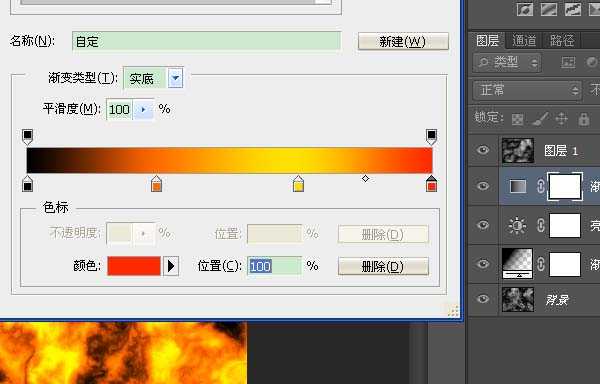Hide the gradient fill layer eye icon
Viewport: 600px width, 384px height.
[483, 264]
